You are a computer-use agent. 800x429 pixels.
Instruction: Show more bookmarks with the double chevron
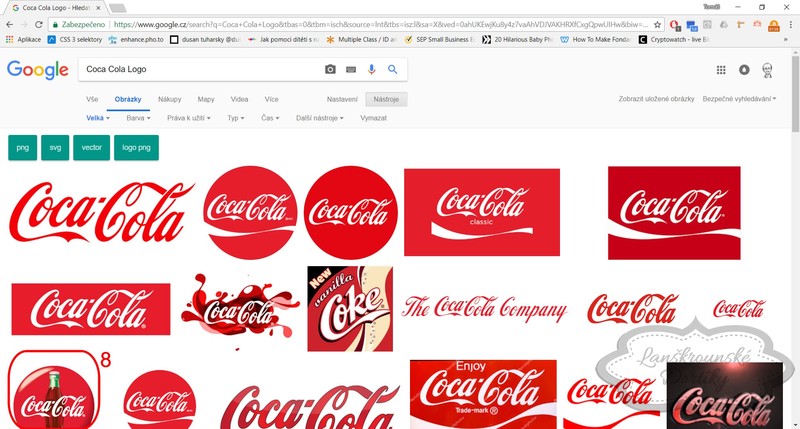point(786,39)
